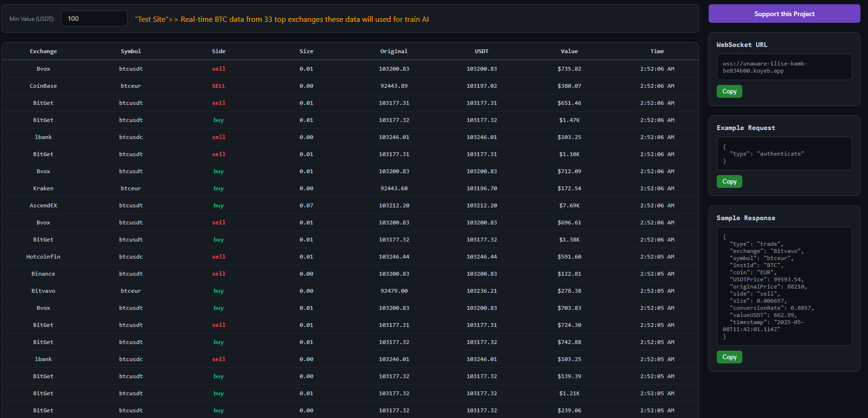
Task: Click the Exchange column header
Action: (43, 51)
